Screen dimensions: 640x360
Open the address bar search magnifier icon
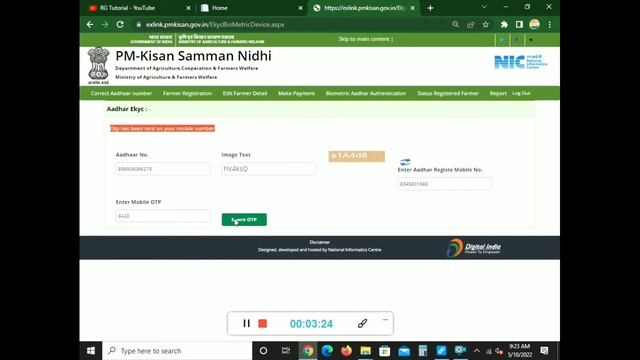tap(456, 24)
